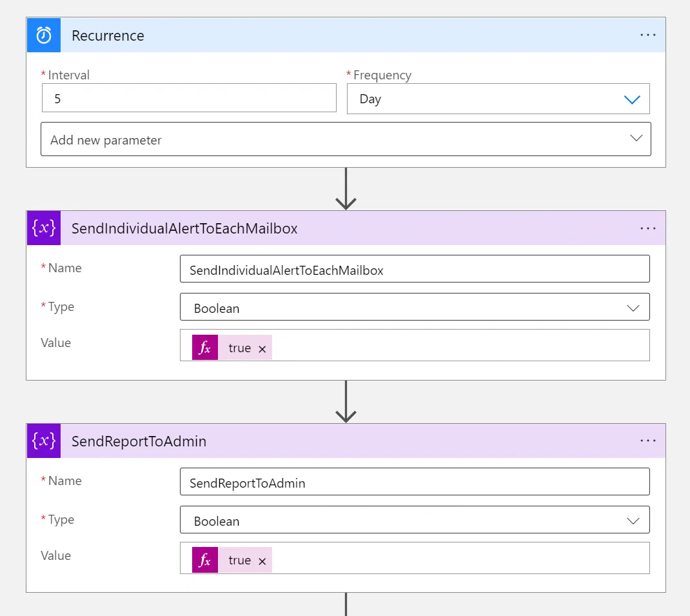This screenshot has height=616, width=690.
Task: Open the Type dropdown for SendIndividualAlertToEachMailbox
Action: coord(415,307)
